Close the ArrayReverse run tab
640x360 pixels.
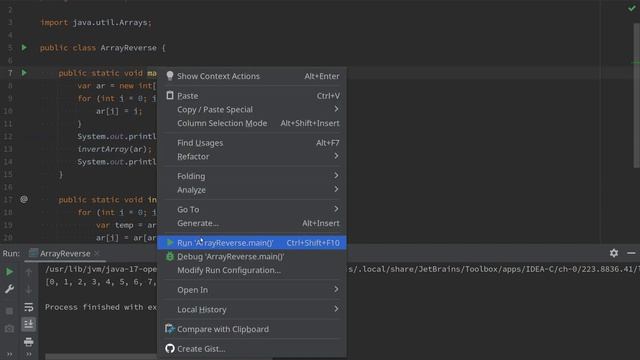(97, 253)
